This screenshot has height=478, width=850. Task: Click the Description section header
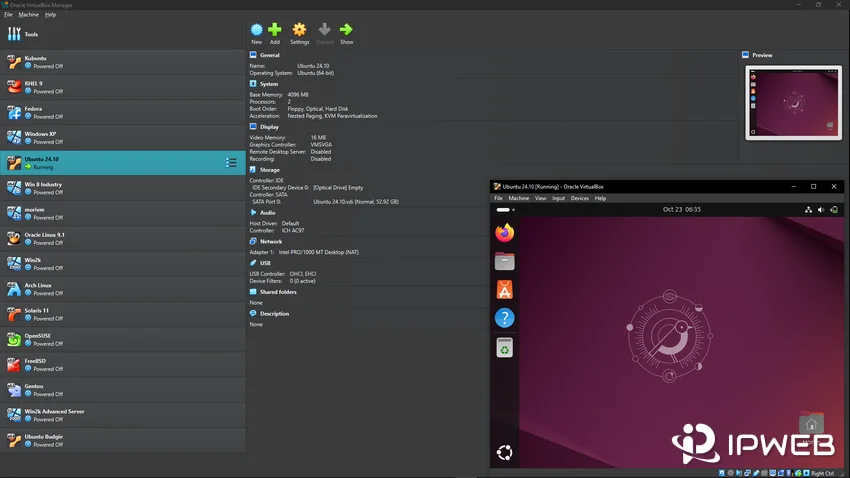[x=274, y=314]
